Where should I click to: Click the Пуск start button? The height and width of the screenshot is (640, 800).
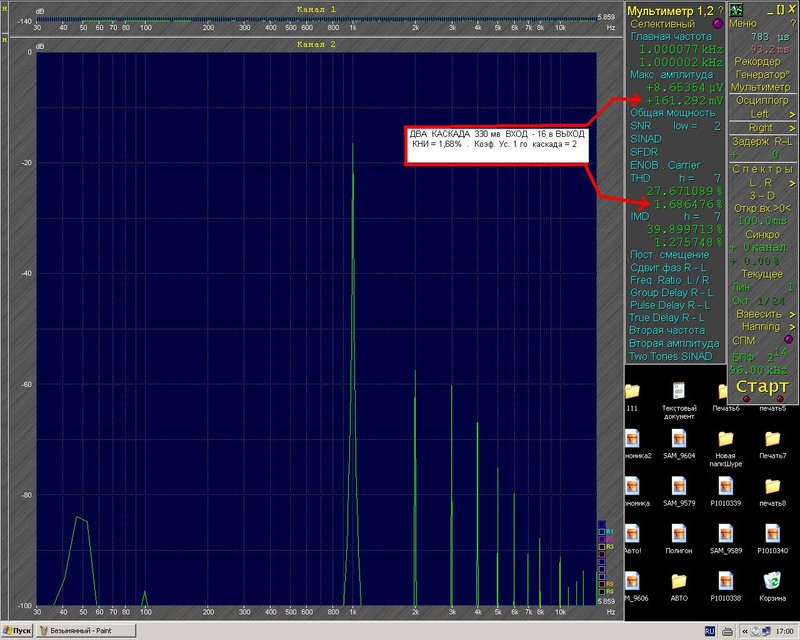coord(17,631)
